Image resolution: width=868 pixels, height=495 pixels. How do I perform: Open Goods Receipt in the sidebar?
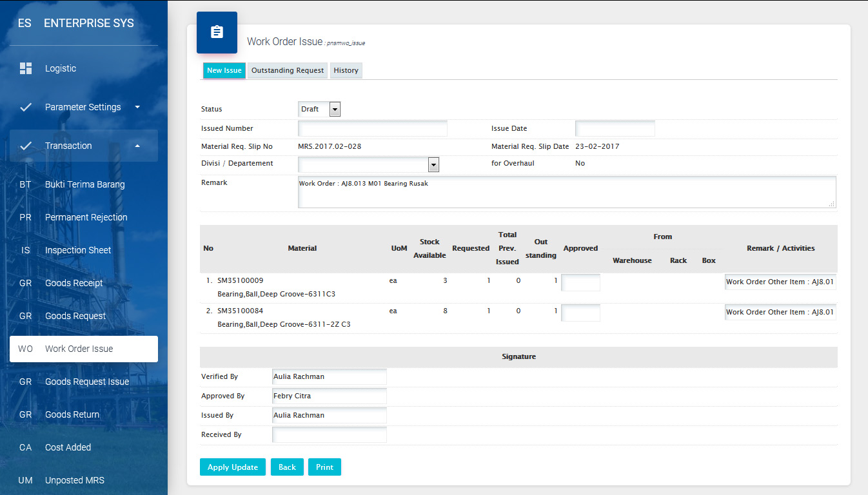(x=74, y=283)
